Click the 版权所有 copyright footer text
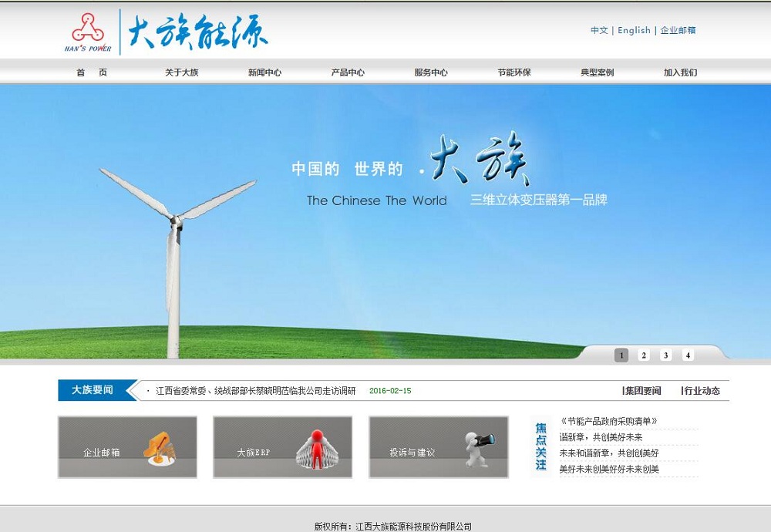 click(x=393, y=527)
